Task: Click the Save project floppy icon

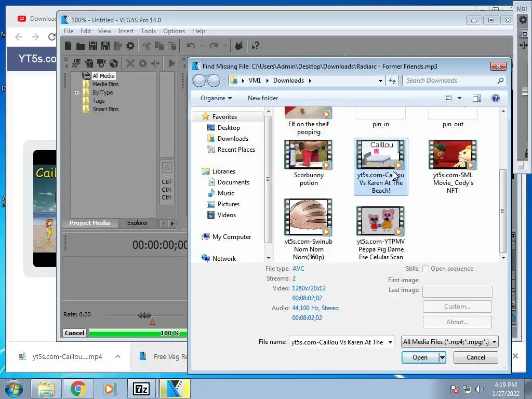Action: [92, 46]
